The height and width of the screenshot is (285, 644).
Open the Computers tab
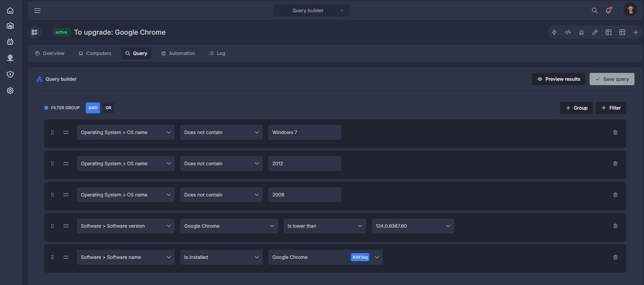(x=95, y=53)
